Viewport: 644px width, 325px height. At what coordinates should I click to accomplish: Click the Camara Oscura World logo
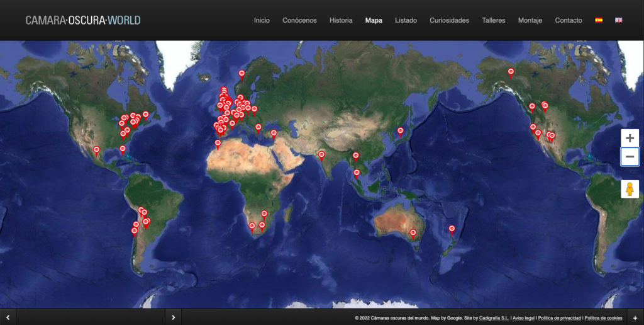pyautogui.click(x=83, y=20)
